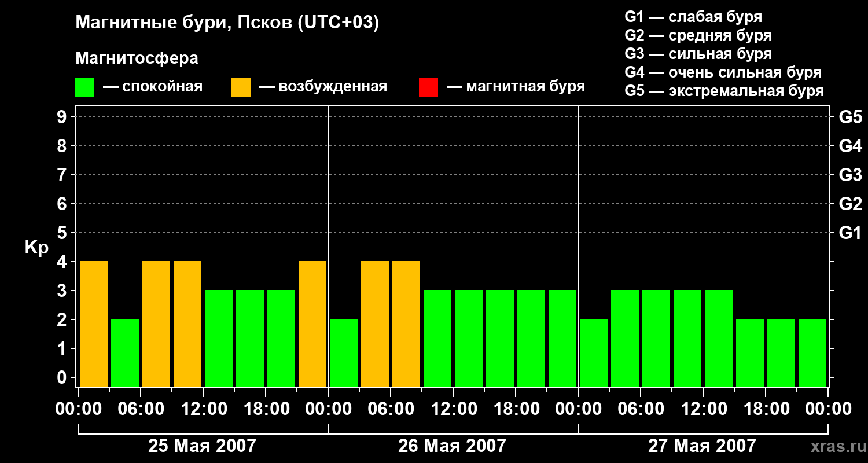This screenshot has height=463, width=868.
Task: Click the 25 May 12:00–15:00 green bar
Action: (219, 338)
